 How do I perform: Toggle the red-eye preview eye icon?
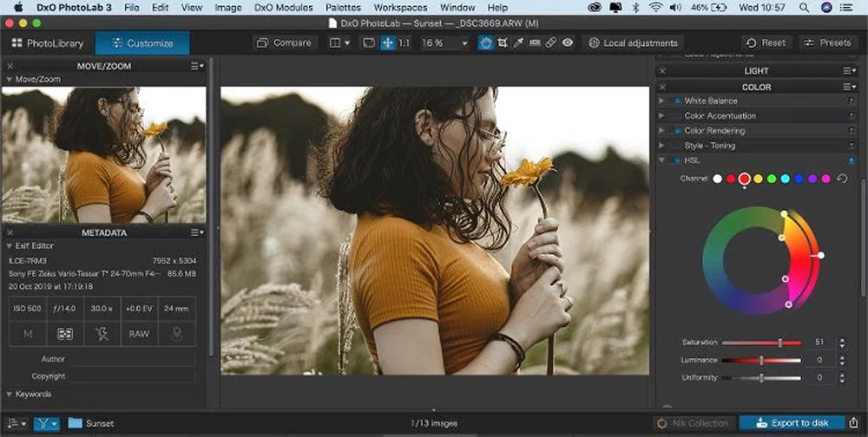pyautogui.click(x=567, y=42)
